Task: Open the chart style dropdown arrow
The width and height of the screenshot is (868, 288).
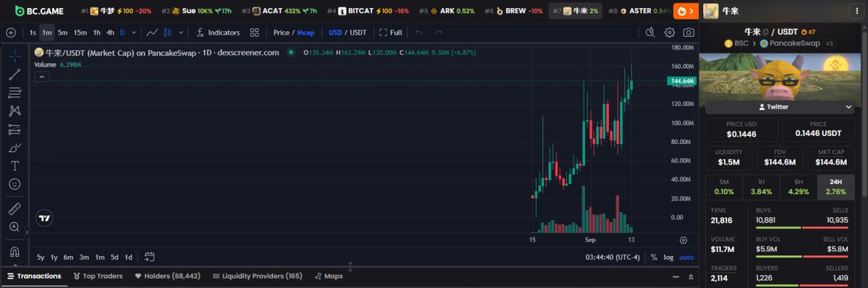Action: (x=181, y=33)
